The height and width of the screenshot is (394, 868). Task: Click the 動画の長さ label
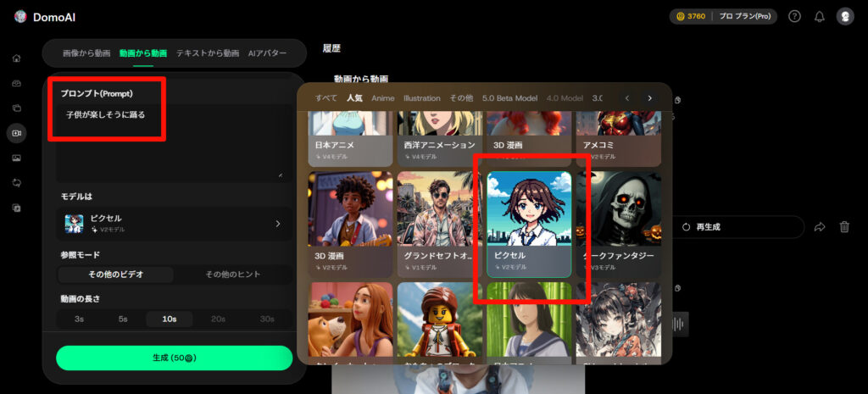point(81,299)
